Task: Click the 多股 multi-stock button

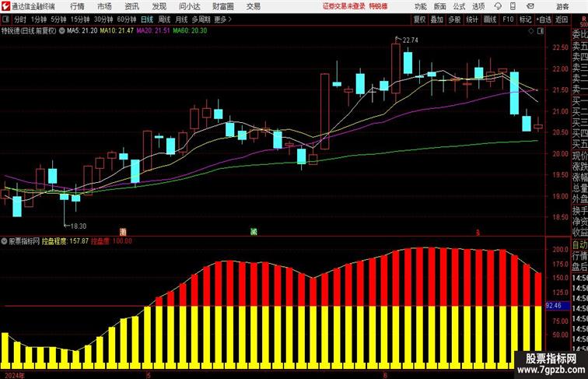Action: tap(454, 19)
